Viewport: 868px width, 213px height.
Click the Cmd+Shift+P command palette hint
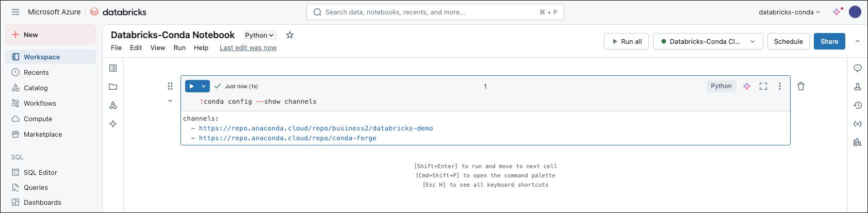pyautogui.click(x=485, y=175)
